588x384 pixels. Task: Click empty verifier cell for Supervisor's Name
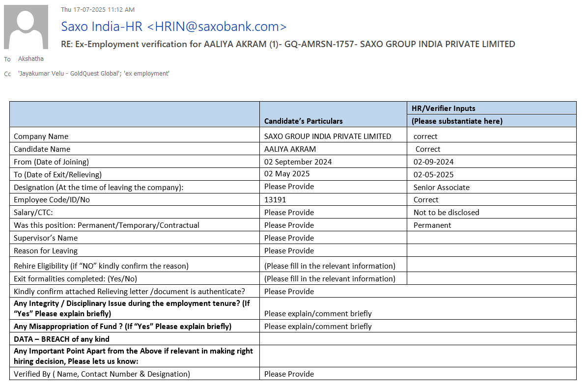click(491, 238)
